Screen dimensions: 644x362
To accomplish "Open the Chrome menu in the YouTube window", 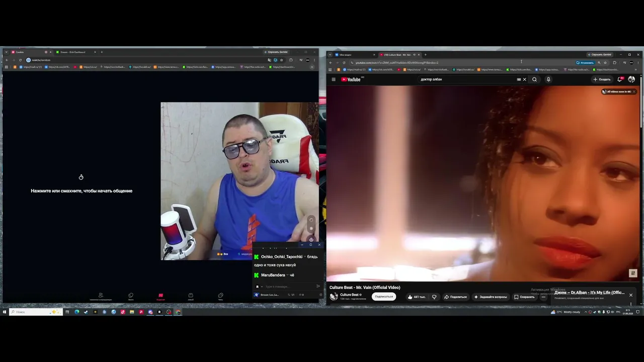I will click(638, 63).
